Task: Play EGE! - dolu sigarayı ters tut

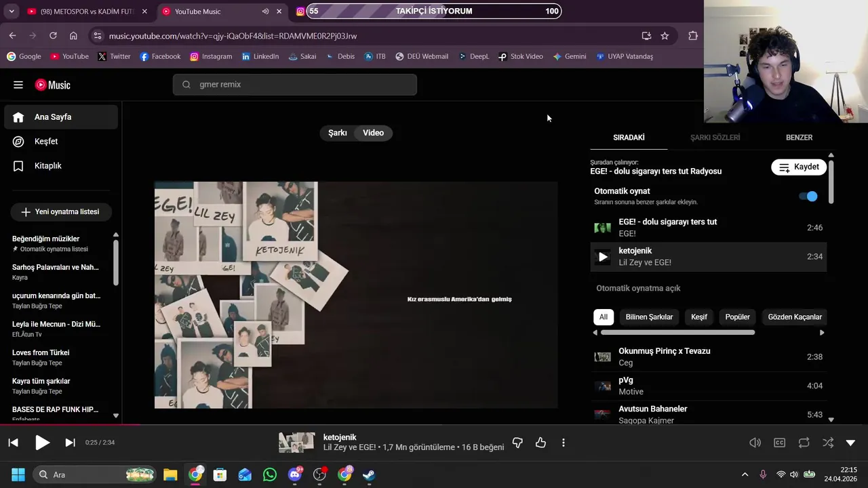Action: pos(709,228)
